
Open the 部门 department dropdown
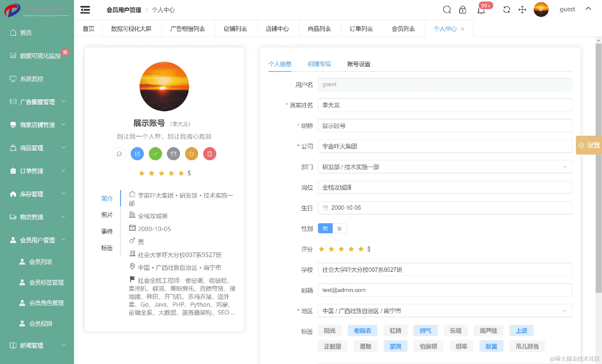click(x=445, y=167)
